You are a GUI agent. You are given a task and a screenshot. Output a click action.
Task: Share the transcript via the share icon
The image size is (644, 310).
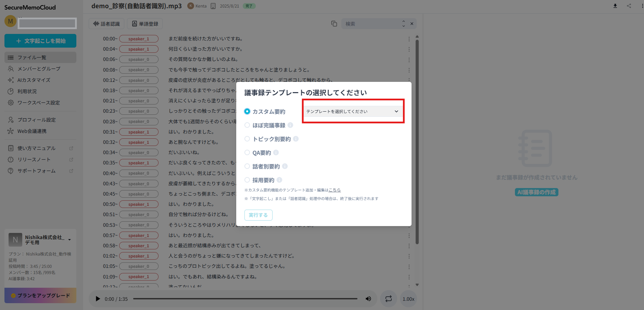[629, 6]
